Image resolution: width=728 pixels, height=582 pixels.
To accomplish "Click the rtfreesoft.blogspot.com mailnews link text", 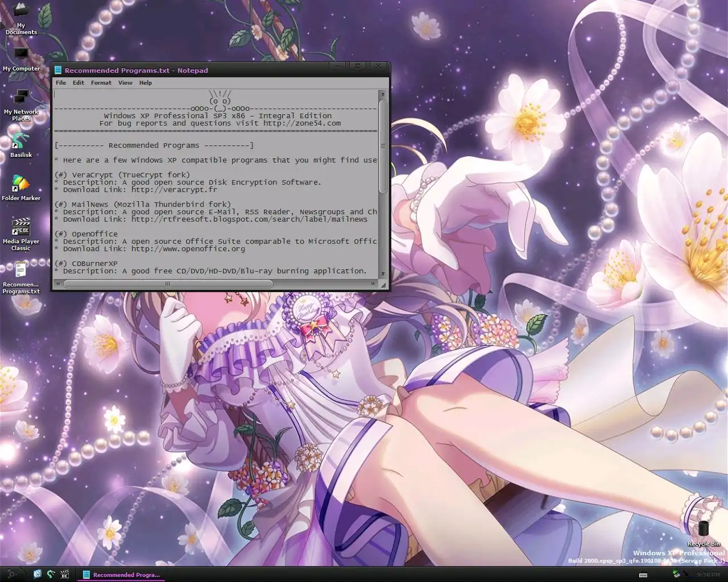I will coord(249,219).
